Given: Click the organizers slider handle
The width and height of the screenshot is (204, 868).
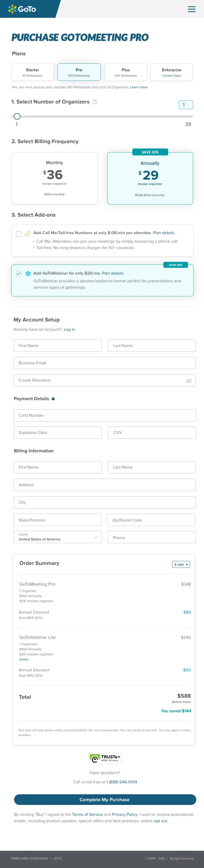Looking at the screenshot, I should (17, 117).
